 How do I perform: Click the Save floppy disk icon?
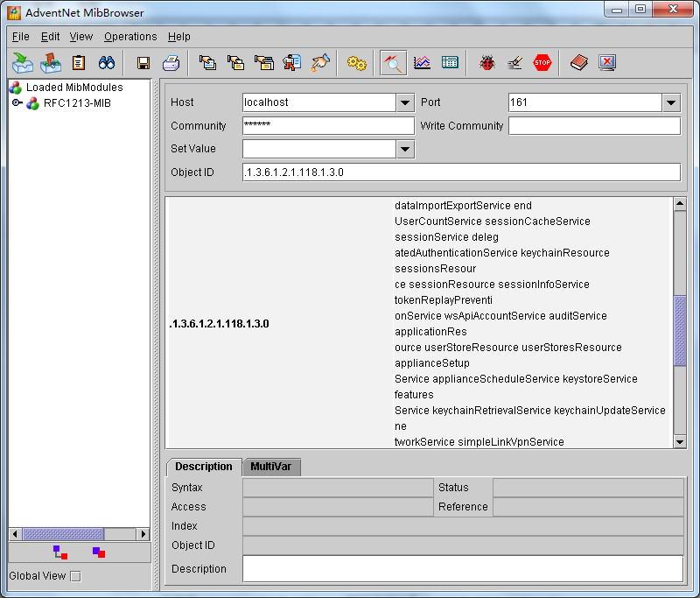[143, 63]
